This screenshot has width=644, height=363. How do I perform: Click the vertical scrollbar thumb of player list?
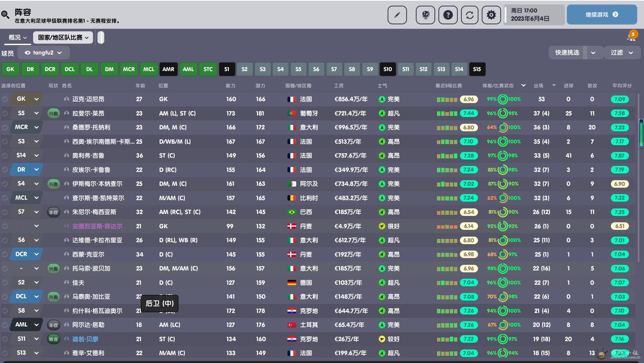pos(641,133)
